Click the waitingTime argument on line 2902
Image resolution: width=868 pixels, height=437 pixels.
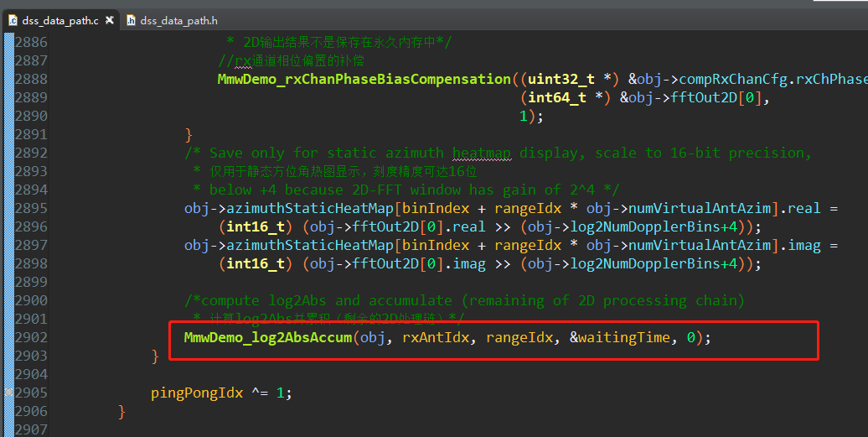(624, 337)
